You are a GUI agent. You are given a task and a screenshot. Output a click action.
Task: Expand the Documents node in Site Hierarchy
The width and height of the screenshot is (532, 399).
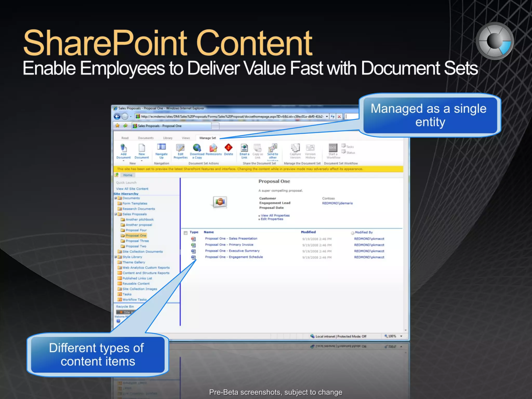pyautogui.click(x=116, y=198)
